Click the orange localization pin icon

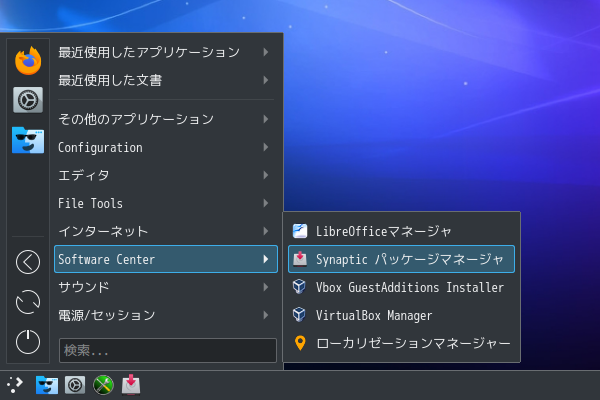pyautogui.click(x=300, y=343)
